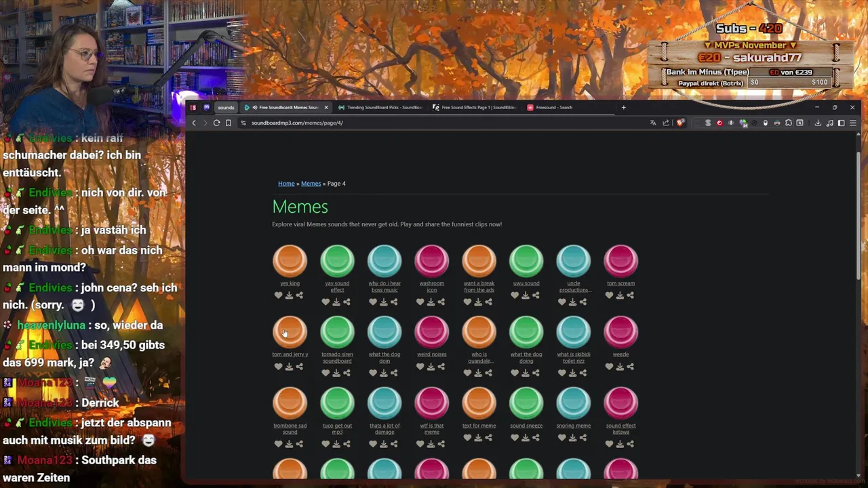This screenshot has width=868, height=488.
Task: Play the 'yes king' sound button
Action: coord(290,261)
